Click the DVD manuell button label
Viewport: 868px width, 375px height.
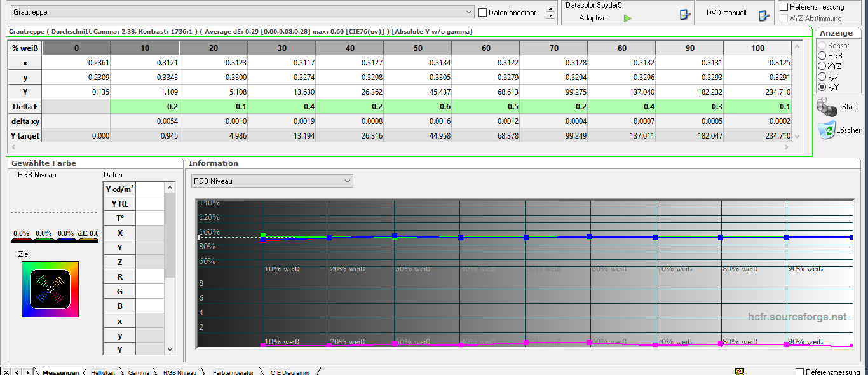(x=726, y=13)
